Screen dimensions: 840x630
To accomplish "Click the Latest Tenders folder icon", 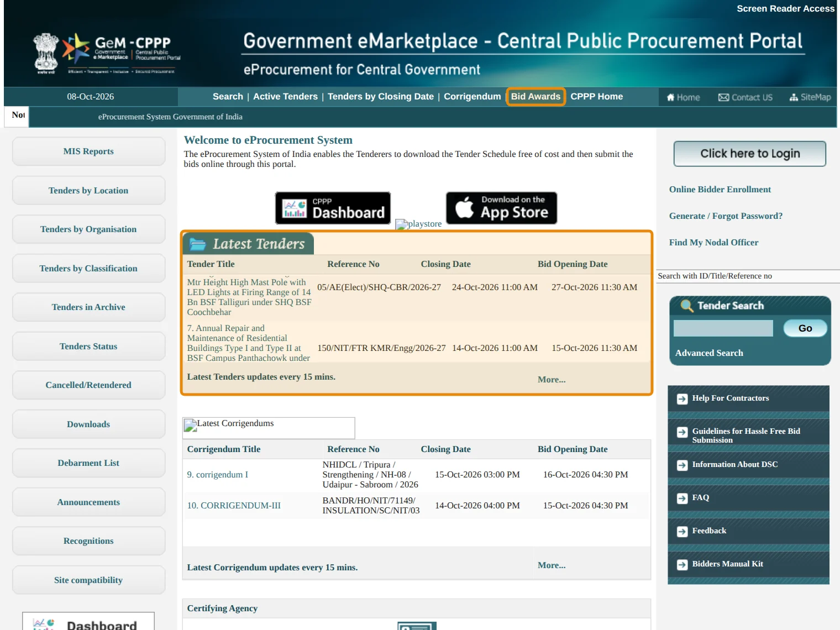I will (198, 244).
